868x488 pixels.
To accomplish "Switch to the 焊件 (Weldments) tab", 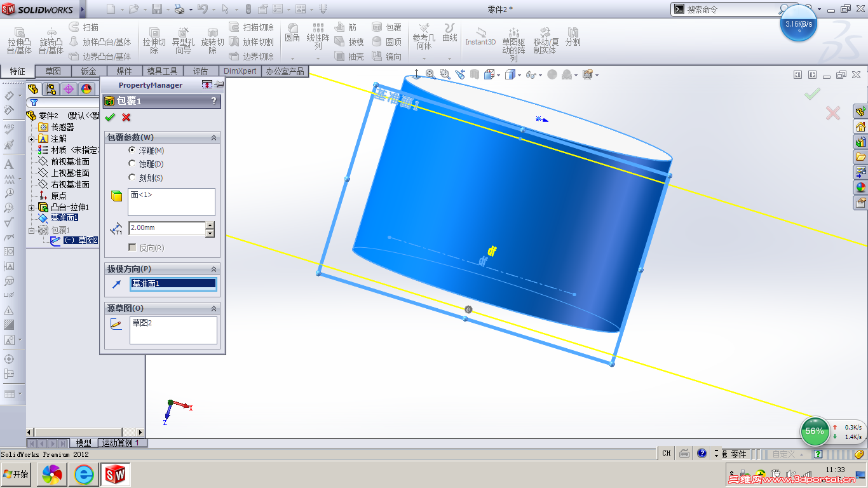I will click(x=124, y=71).
